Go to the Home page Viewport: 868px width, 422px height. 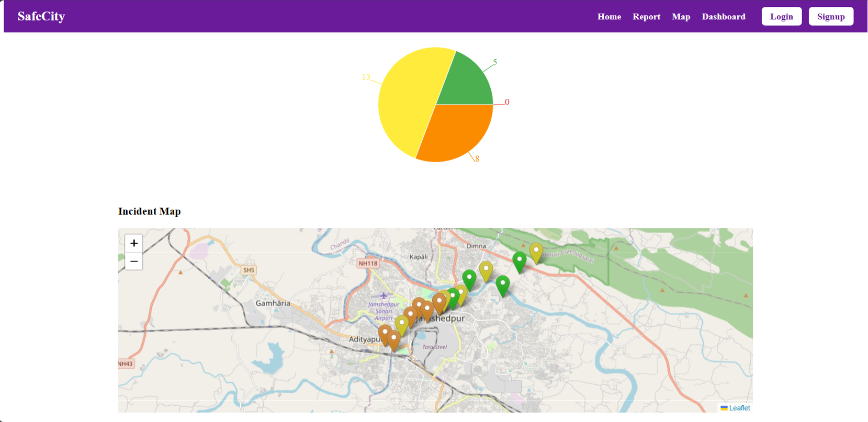[x=609, y=17]
